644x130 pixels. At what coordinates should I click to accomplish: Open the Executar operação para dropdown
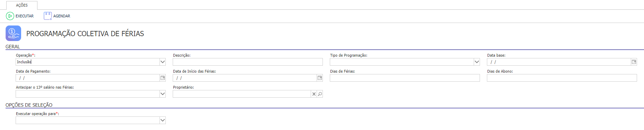(162, 120)
